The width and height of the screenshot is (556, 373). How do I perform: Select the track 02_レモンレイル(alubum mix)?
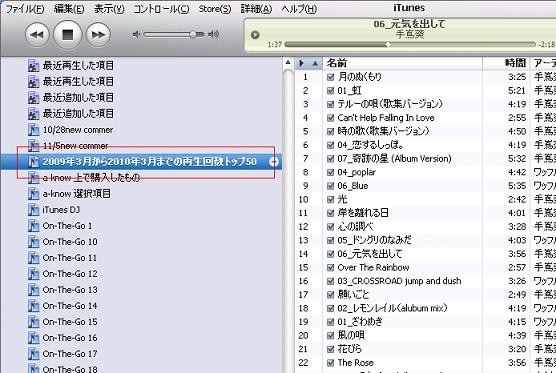click(392, 308)
